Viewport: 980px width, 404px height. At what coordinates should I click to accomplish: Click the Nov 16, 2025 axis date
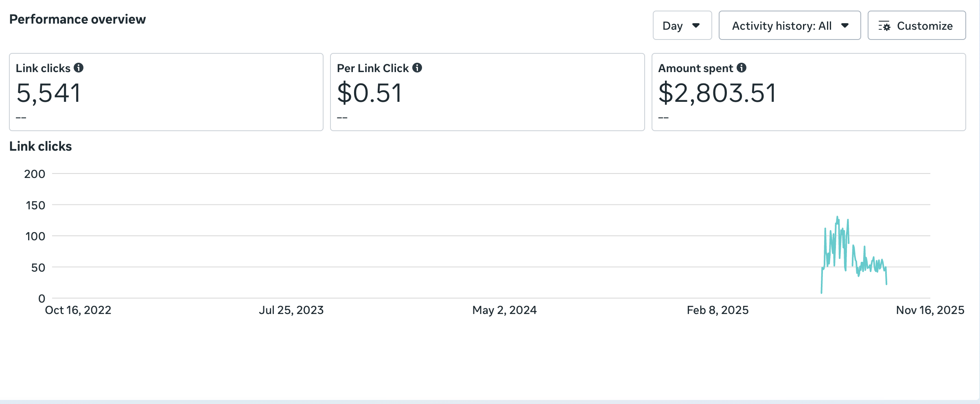(x=930, y=310)
